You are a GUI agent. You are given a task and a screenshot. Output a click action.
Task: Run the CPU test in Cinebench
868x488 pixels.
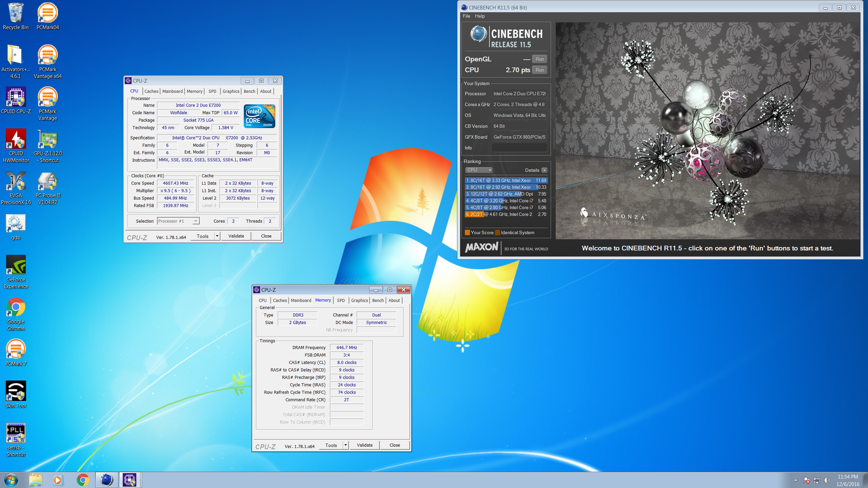[539, 70]
